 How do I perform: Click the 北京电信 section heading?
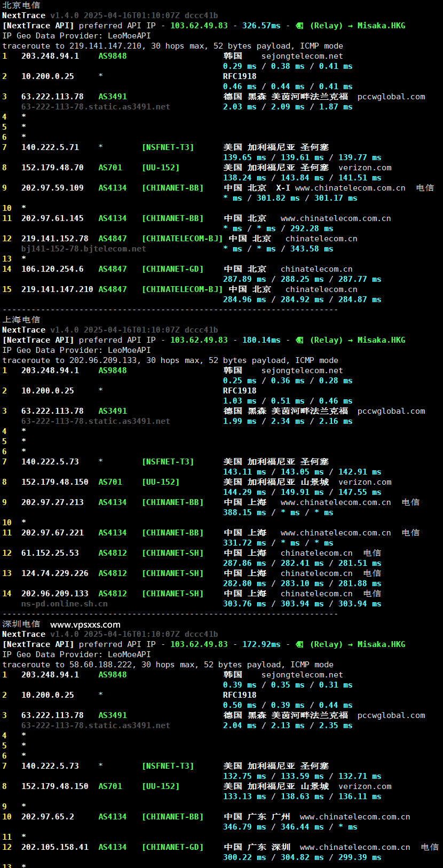point(21,5)
